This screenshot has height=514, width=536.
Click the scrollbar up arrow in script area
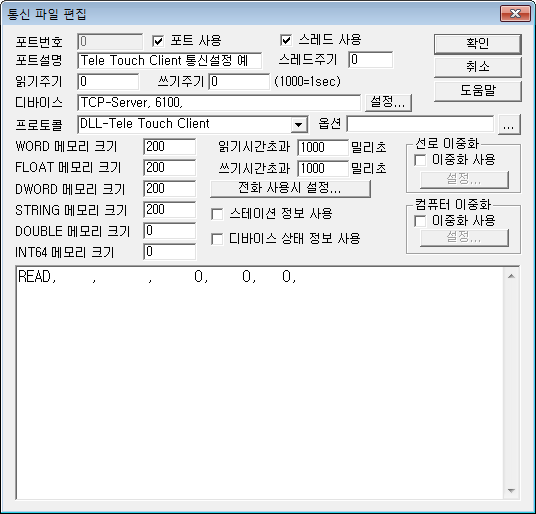click(511, 276)
